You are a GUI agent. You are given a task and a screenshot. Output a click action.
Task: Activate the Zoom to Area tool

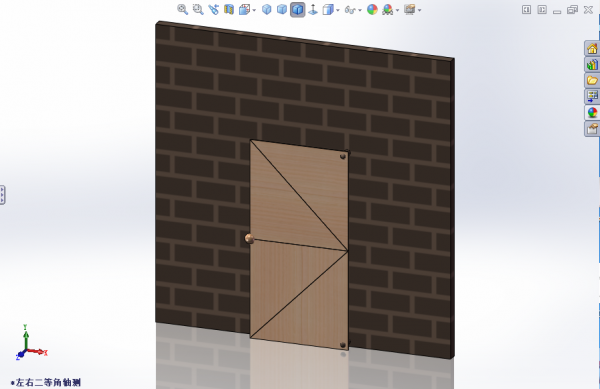point(198,10)
